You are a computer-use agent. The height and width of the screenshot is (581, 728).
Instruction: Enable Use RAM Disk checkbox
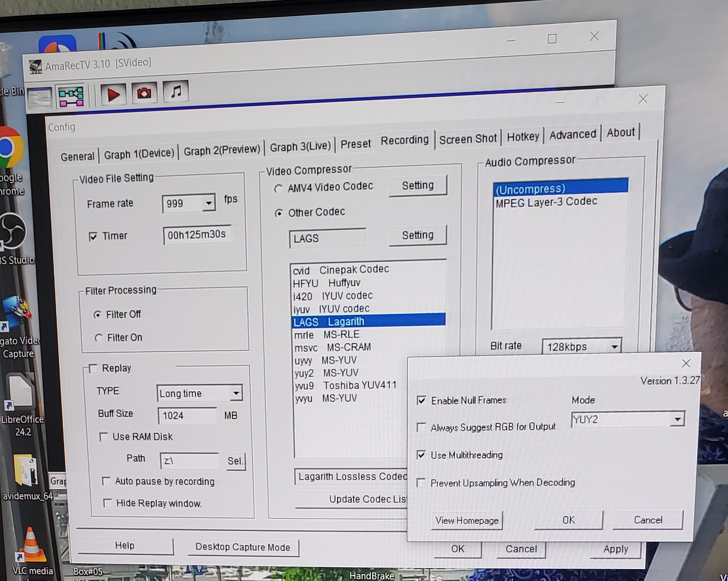(104, 436)
